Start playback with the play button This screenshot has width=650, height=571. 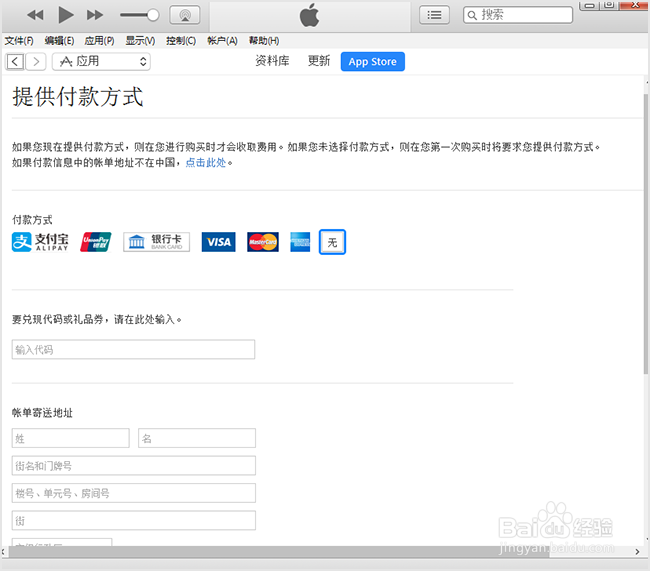click(66, 15)
